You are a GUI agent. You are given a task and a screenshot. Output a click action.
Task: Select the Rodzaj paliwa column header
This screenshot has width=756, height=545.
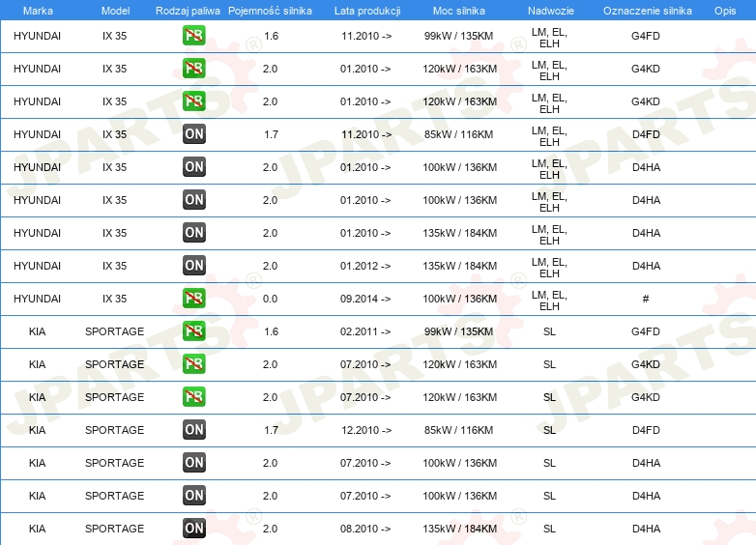188,10
